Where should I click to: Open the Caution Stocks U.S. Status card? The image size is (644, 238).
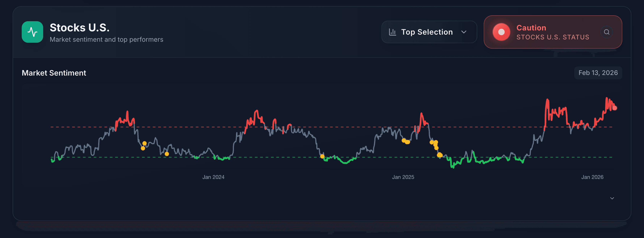pos(553,32)
